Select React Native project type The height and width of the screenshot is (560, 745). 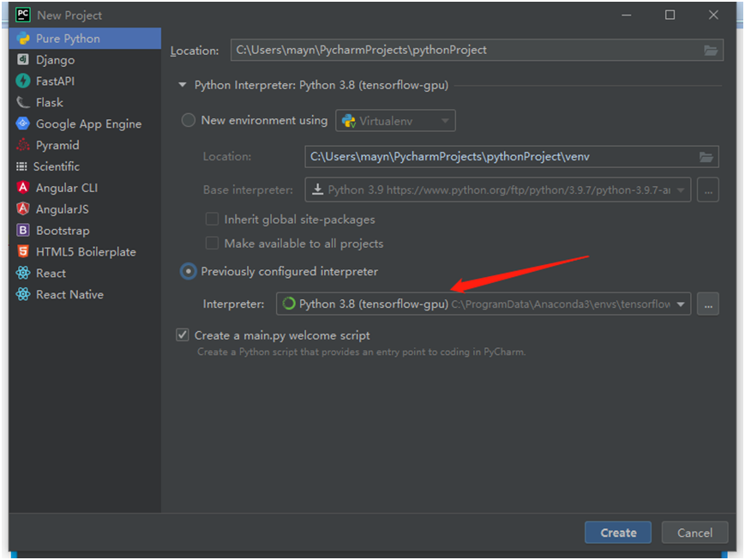(x=85, y=294)
